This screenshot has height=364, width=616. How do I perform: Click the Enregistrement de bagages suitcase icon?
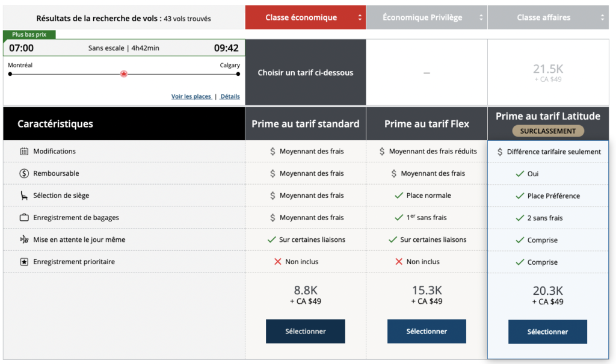click(24, 218)
